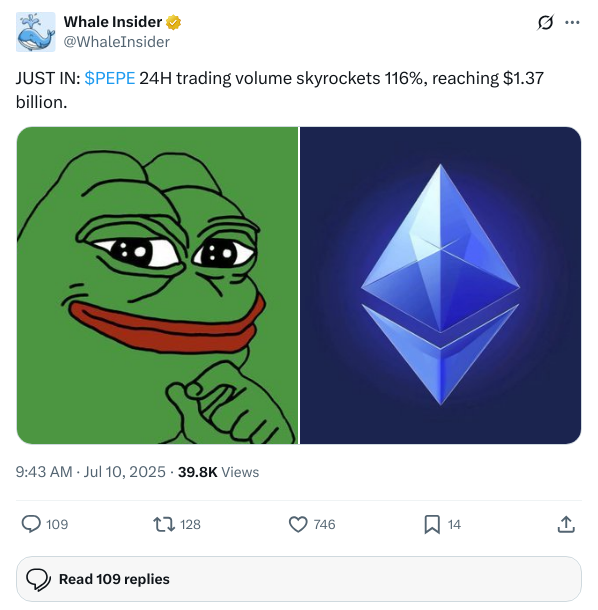Open the Pepe frog image
Viewport: 598px width, 610px height.
coord(157,285)
